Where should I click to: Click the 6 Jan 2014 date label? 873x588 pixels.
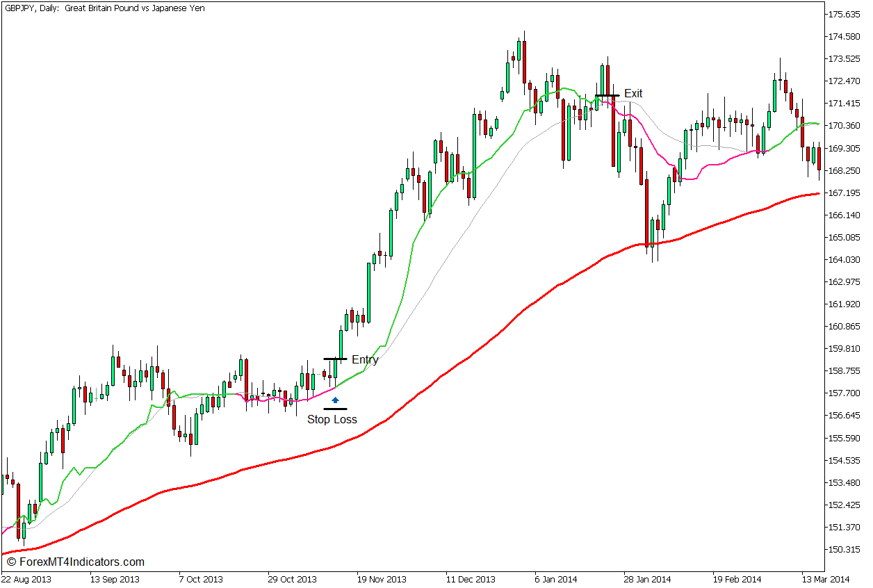(557, 579)
